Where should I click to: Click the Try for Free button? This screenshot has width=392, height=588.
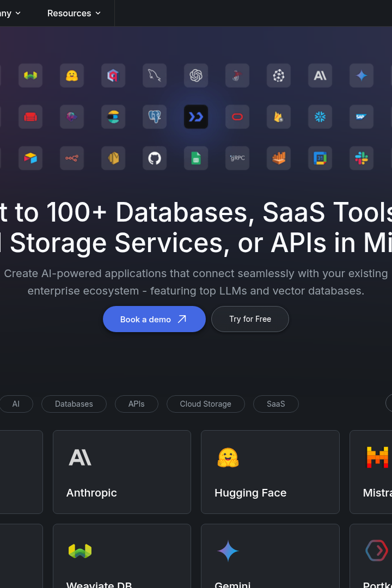click(x=250, y=319)
